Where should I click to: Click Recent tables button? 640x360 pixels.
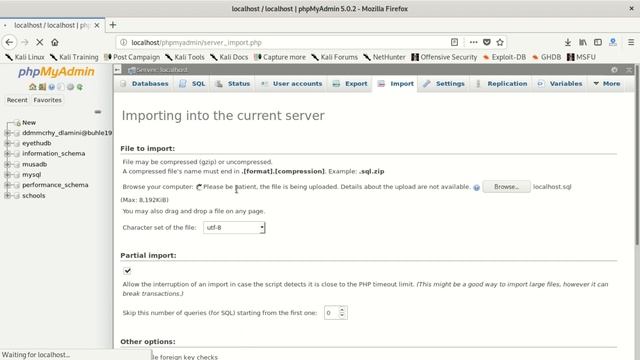coord(17,100)
